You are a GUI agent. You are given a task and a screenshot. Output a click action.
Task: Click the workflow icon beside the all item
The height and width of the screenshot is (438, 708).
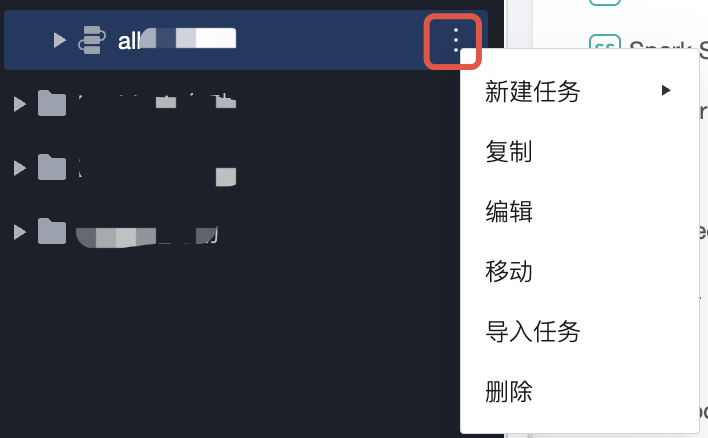[x=92, y=40]
